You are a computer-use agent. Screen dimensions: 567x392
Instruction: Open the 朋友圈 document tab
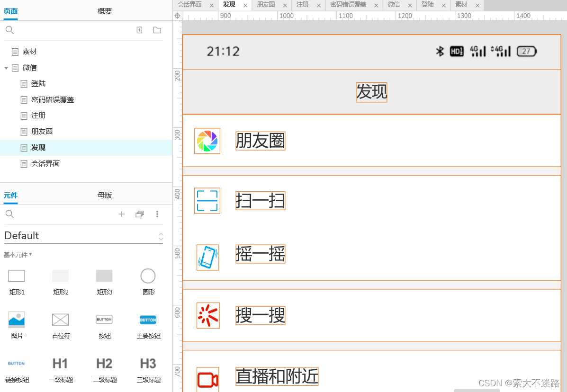click(x=266, y=5)
